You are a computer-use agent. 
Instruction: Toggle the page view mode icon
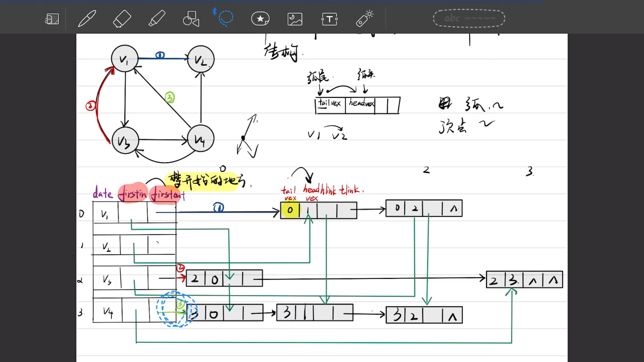pos(52,19)
